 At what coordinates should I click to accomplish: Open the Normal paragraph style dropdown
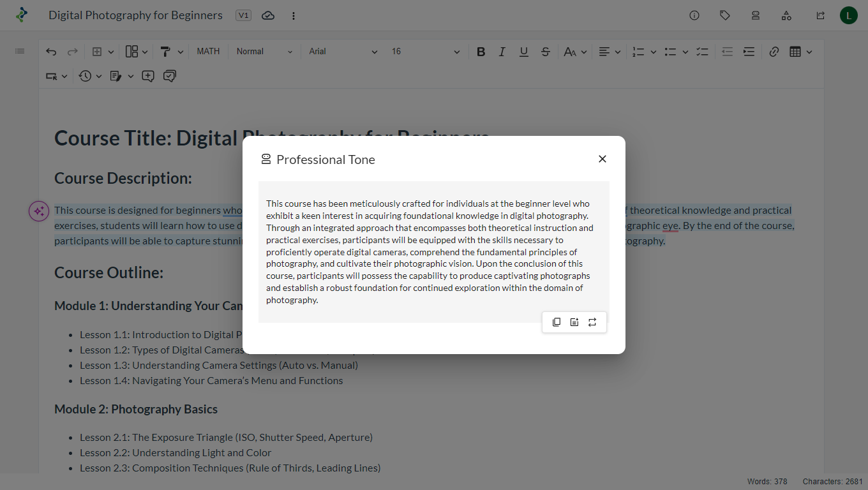point(264,52)
